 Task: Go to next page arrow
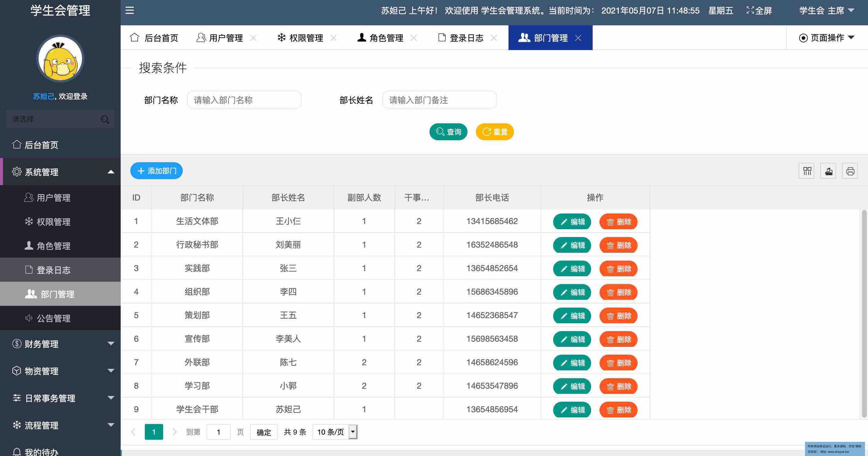[x=174, y=432]
